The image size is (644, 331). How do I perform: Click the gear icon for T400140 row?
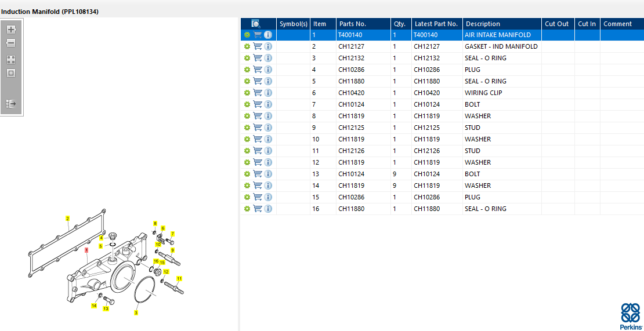click(x=247, y=35)
